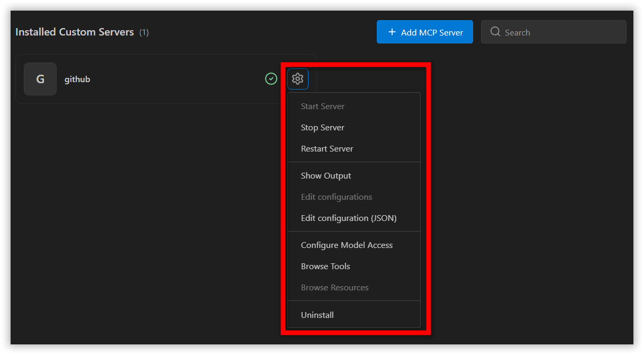Open Show Output from the menu
Screen dimensions: 644x355
(325, 175)
